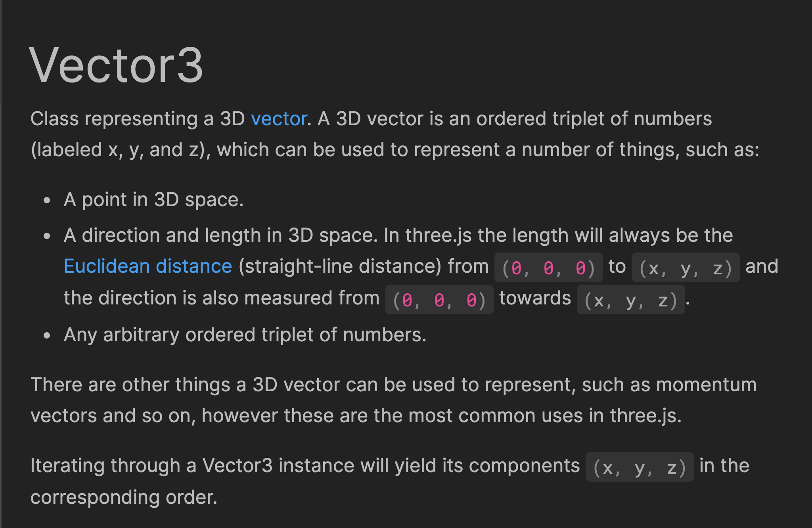Click the "(straight-line distance)" text
Screen dimensions: 812x528
[340, 266]
